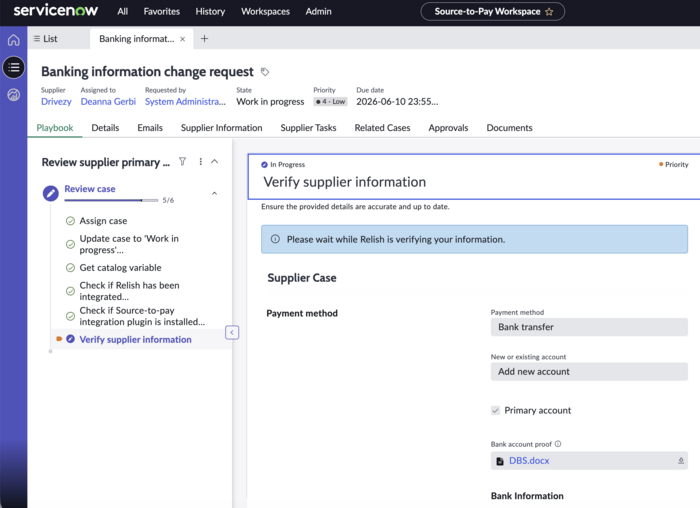
Task: Open the Related Cases tab
Action: [x=383, y=128]
